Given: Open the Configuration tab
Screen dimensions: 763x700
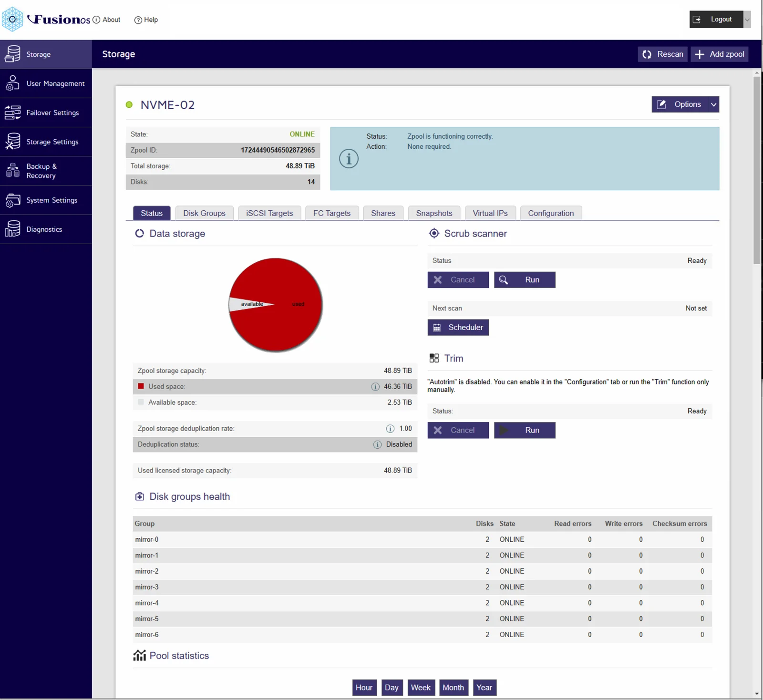Looking at the screenshot, I should pyautogui.click(x=551, y=213).
